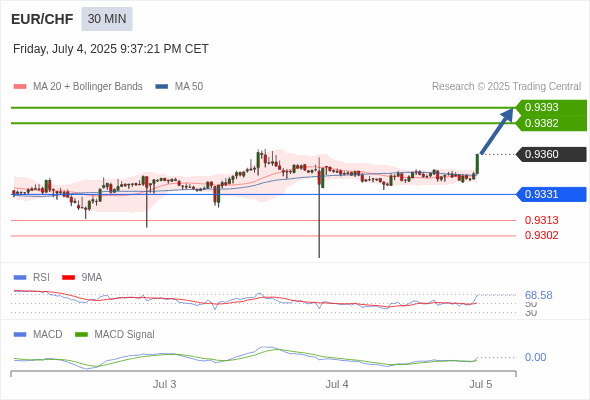Click the Jul 4 date axis marker
The image size is (590, 400).
337,384
